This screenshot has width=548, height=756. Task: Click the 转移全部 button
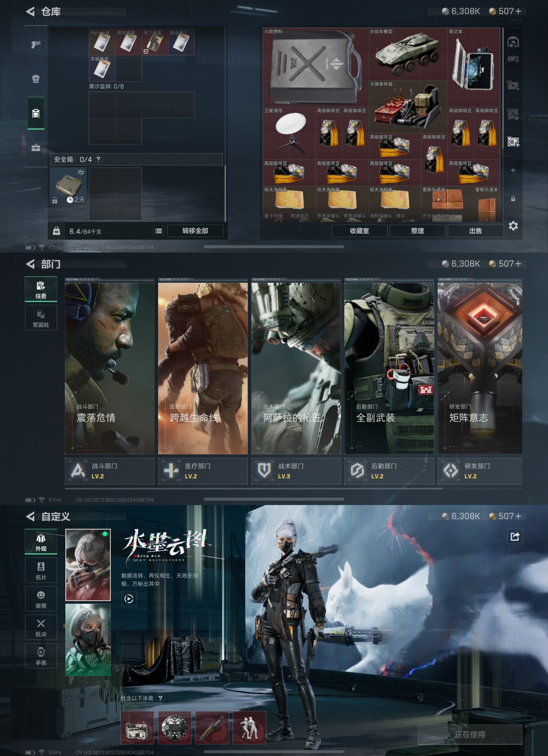(x=195, y=231)
